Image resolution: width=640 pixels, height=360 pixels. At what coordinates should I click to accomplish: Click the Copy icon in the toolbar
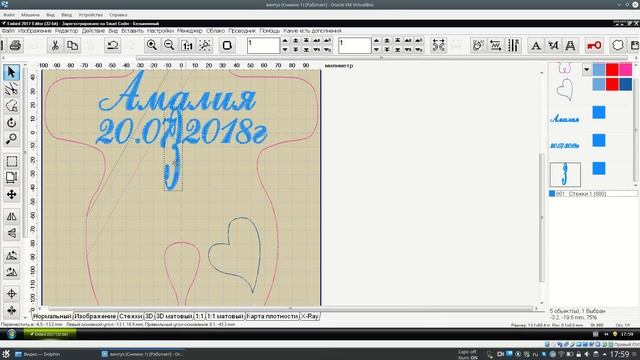pyautogui.click(x=72, y=45)
